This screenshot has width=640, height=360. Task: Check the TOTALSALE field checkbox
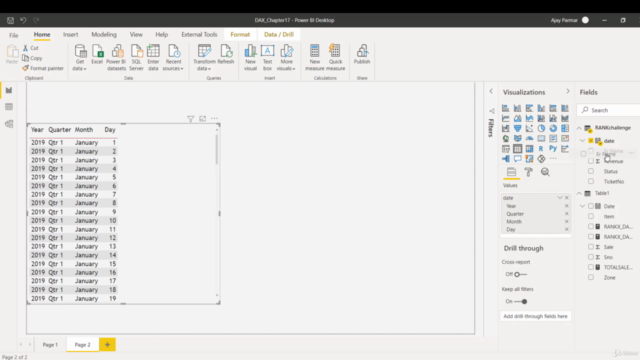[591, 267]
